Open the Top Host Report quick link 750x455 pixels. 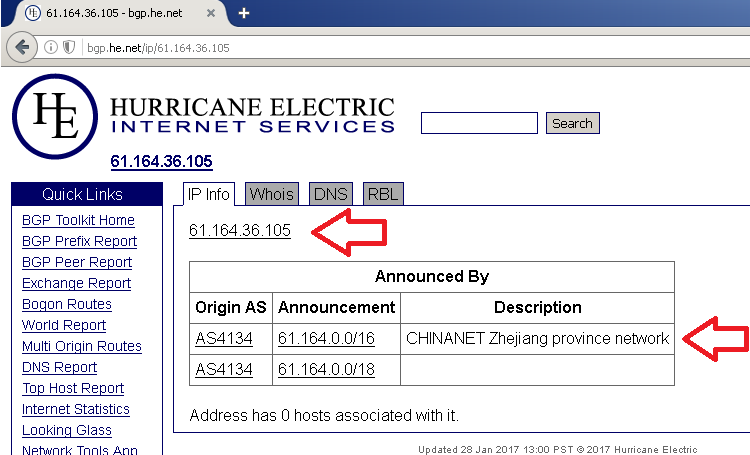pos(73,388)
